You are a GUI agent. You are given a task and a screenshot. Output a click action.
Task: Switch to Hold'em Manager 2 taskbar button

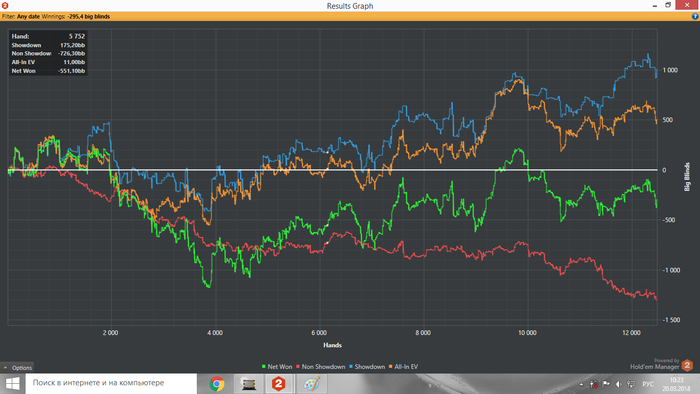click(279, 384)
